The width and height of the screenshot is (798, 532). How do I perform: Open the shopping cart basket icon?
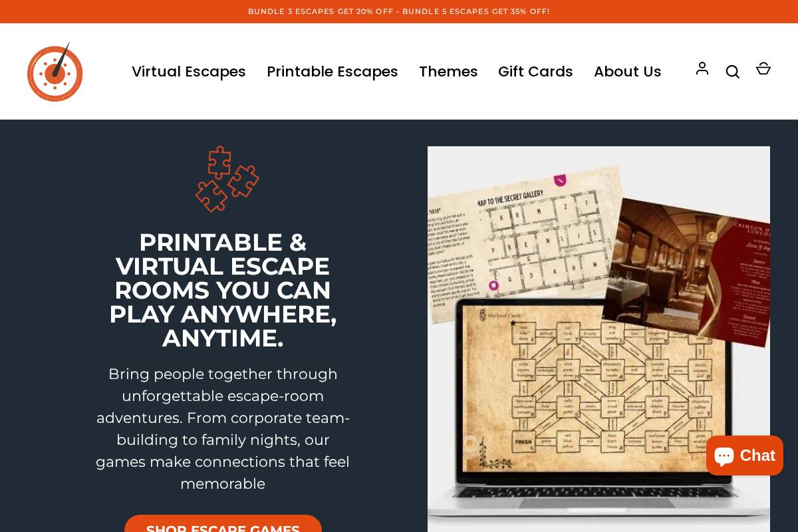pos(763,68)
